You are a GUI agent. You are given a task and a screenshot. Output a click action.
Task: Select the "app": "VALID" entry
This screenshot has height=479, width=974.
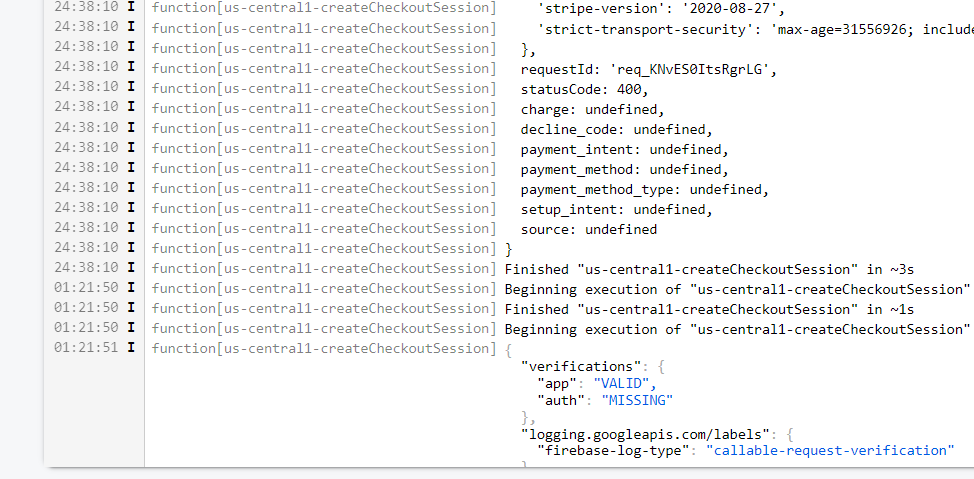coord(596,383)
